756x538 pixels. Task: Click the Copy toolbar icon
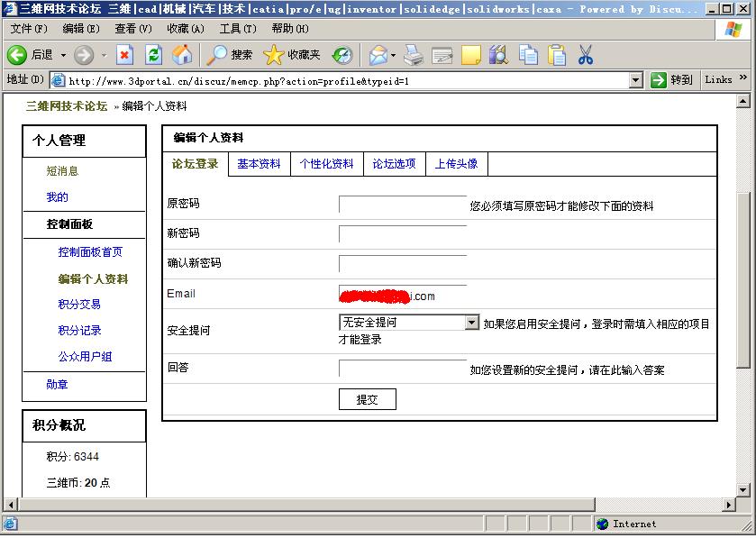(528, 55)
